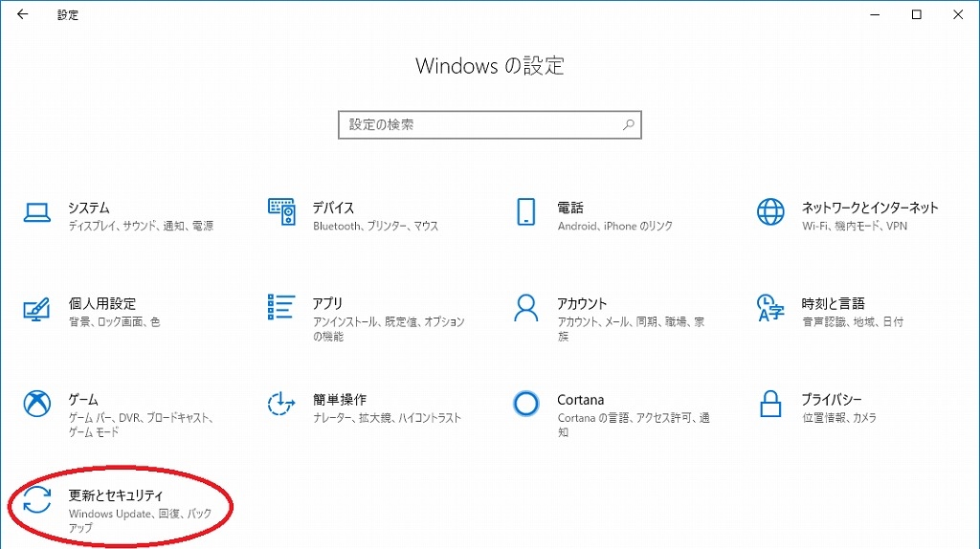980x549 pixels.
Task: Open 更新とセキュリティ label
Action: coord(116,495)
